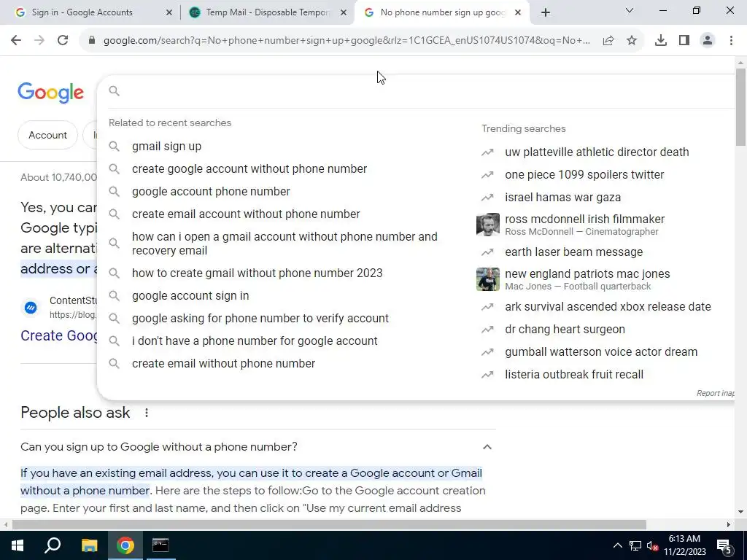Click the magnifier icon in the search box
The image size is (747, 560).
[115, 90]
